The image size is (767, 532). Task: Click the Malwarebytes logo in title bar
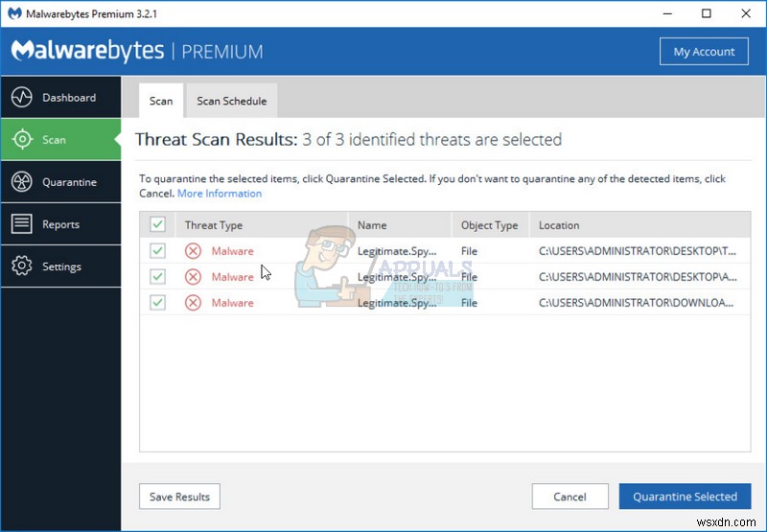click(14, 13)
